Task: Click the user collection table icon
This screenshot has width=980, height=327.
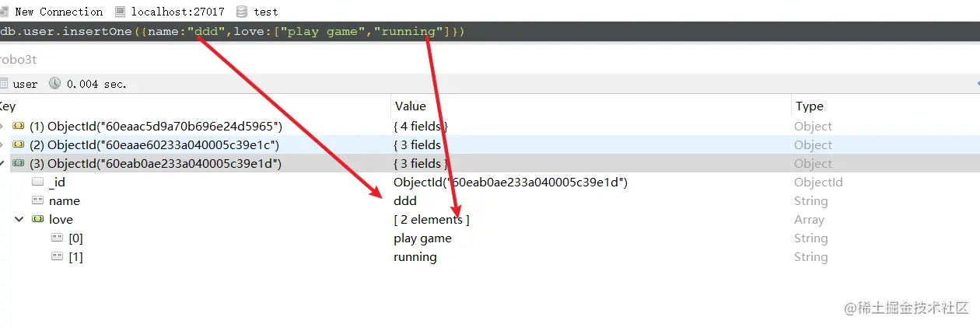Action: 4,84
